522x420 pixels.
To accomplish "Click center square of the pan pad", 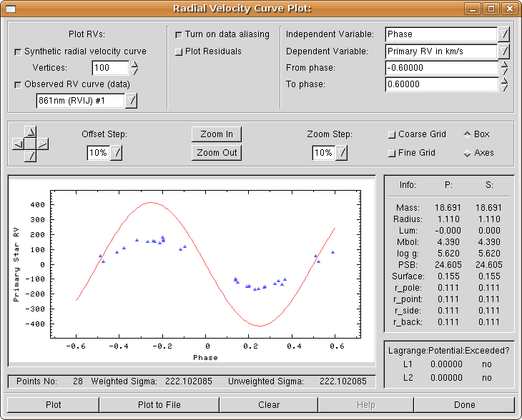I will [31, 144].
